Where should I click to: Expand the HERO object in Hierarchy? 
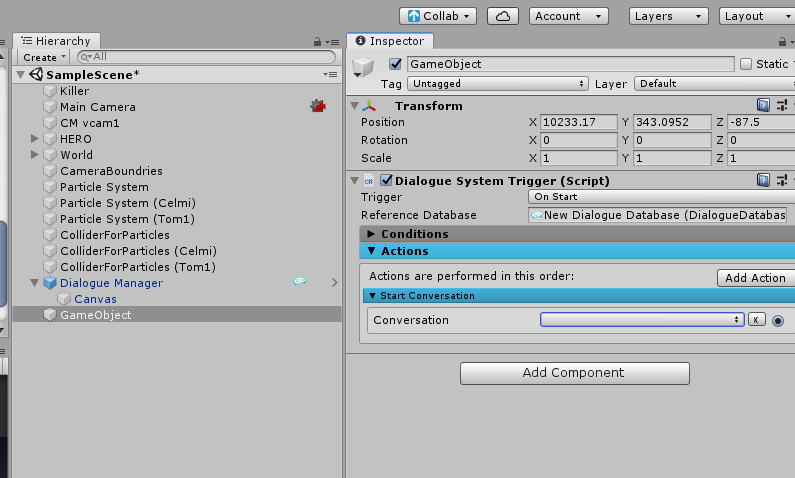[x=34, y=138]
